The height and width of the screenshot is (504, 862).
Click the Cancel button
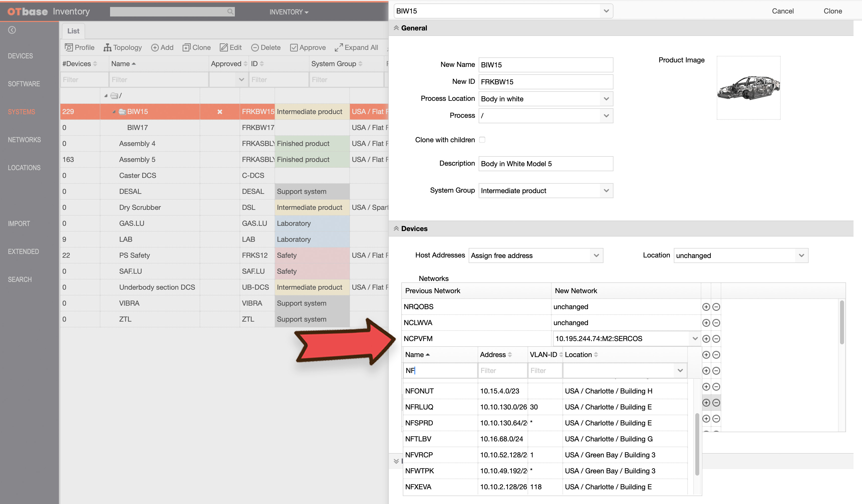(782, 11)
